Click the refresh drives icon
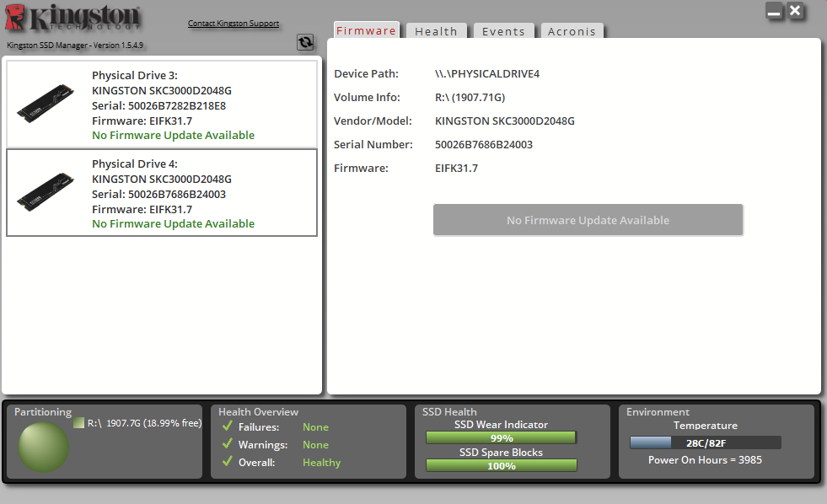827x504 pixels. (305, 42)
